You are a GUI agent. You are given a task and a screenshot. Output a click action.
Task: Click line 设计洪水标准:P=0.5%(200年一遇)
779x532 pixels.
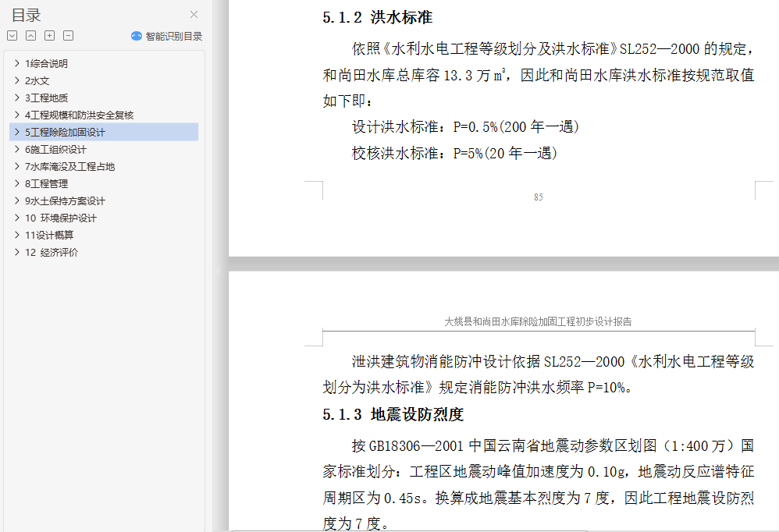pyautogui.click(x=465, y=127)
